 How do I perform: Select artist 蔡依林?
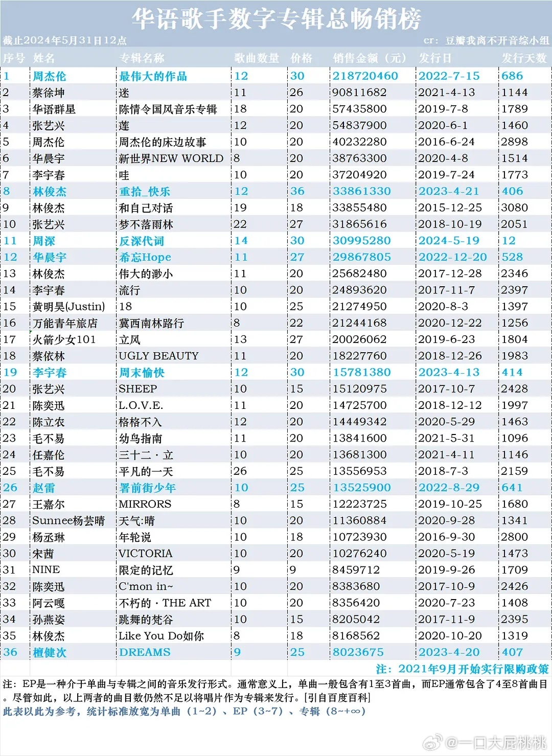click(x=49, y=356)
